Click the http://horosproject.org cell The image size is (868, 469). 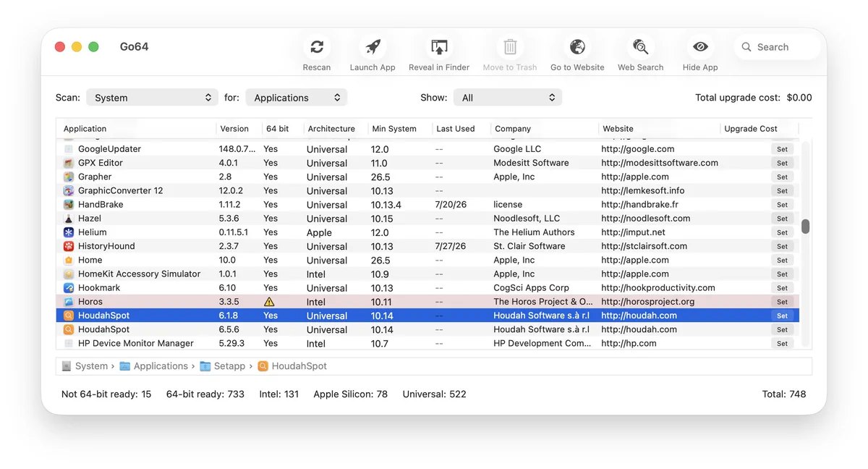tap(648, 302)
